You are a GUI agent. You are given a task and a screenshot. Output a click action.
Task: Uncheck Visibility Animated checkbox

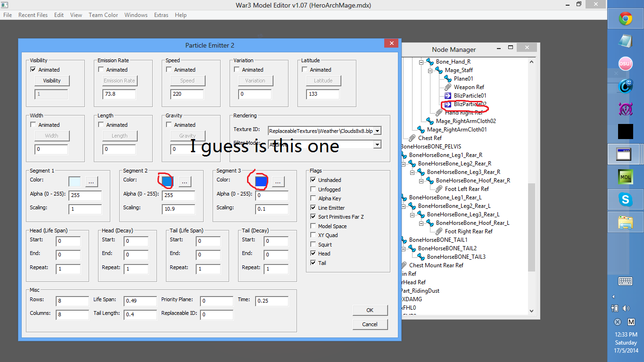(33, 70)
